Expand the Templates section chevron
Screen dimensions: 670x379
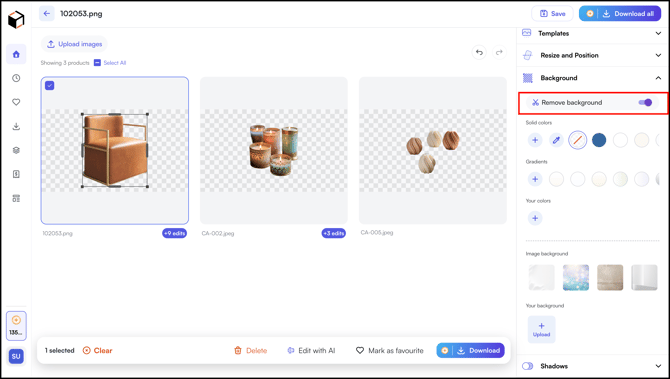point(658,33)
